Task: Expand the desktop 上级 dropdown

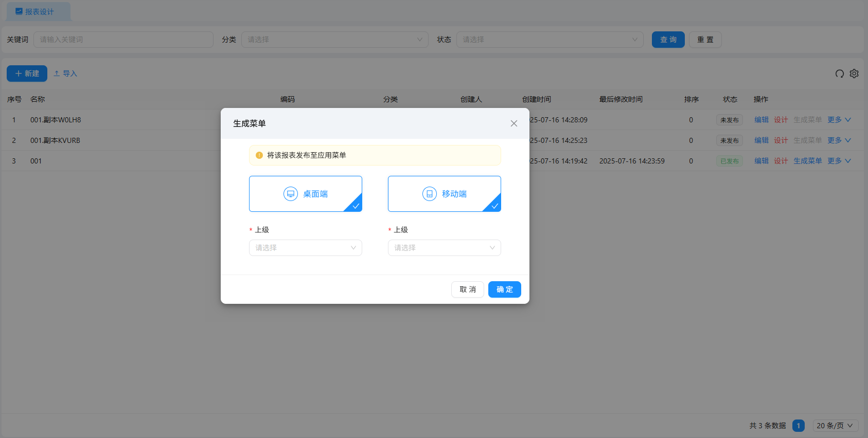Action: (x=305, y=248)
